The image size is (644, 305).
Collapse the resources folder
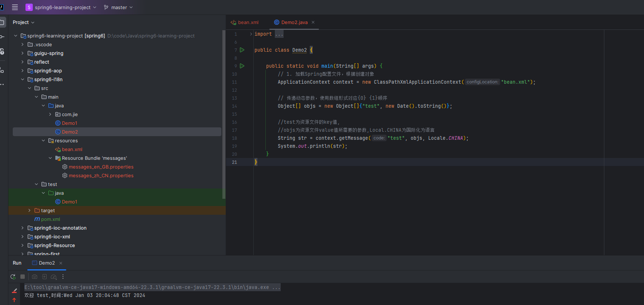tap(43, 140)
